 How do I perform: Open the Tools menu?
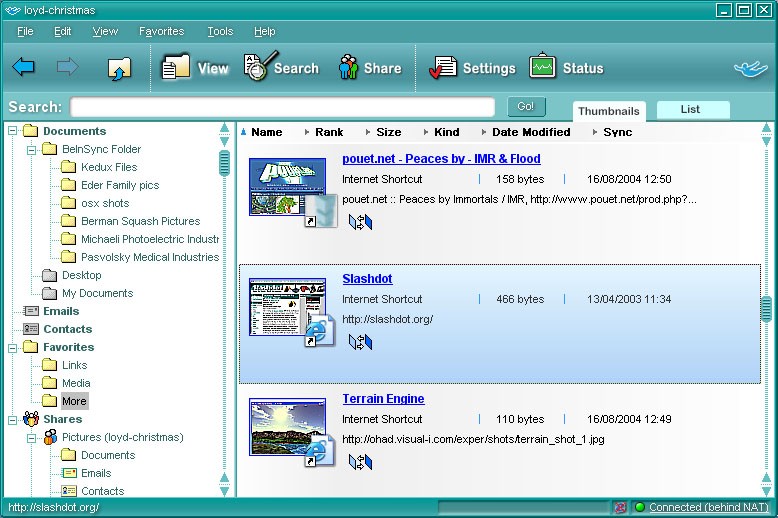pyautogui.click(x=220, y=31)
